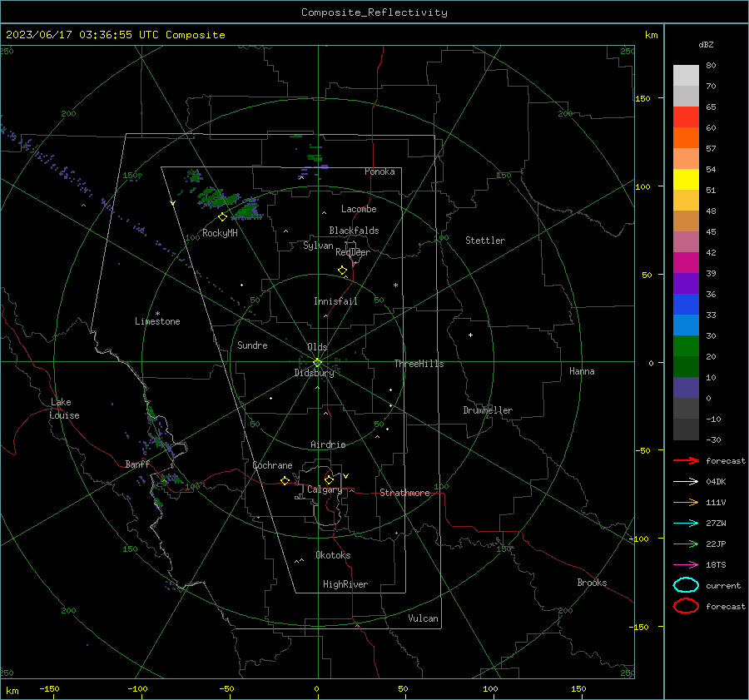The width and height of the screenshot is (749, 700).
Task: Select the yellow radar-center diamond at Olds
Action: (317, 363)
